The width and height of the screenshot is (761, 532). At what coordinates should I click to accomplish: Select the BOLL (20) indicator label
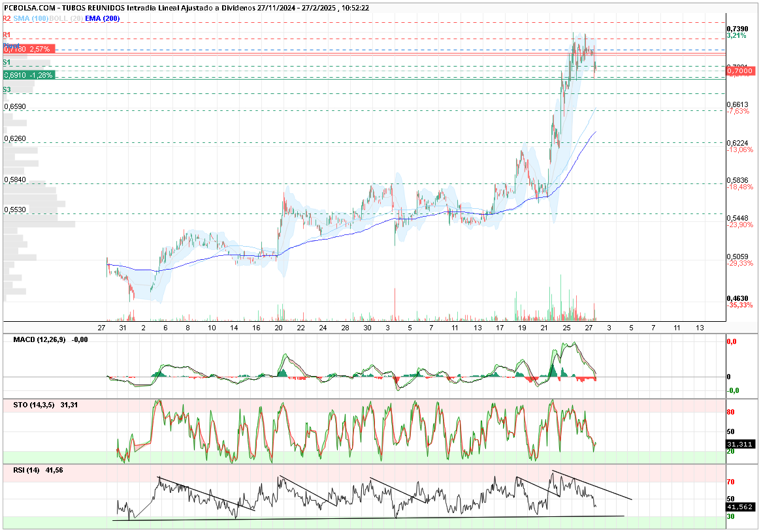point(66,18)
